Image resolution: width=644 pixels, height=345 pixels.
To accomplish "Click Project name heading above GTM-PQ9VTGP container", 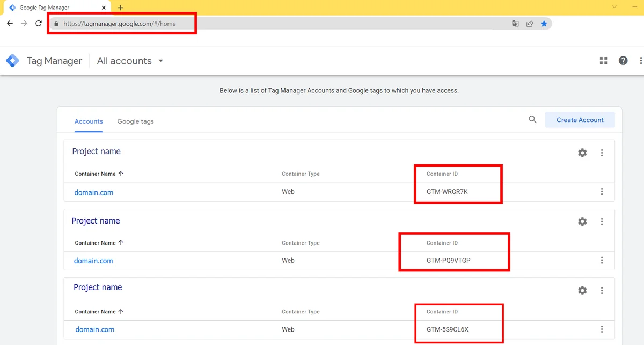I will click(96, 221).
